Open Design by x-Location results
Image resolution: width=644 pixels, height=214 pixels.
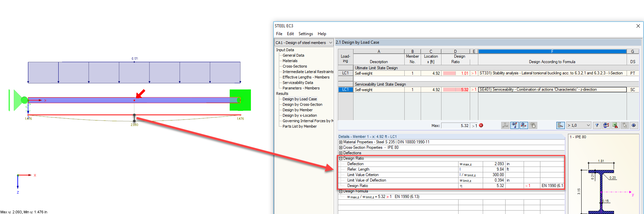(x=300, y=115)
